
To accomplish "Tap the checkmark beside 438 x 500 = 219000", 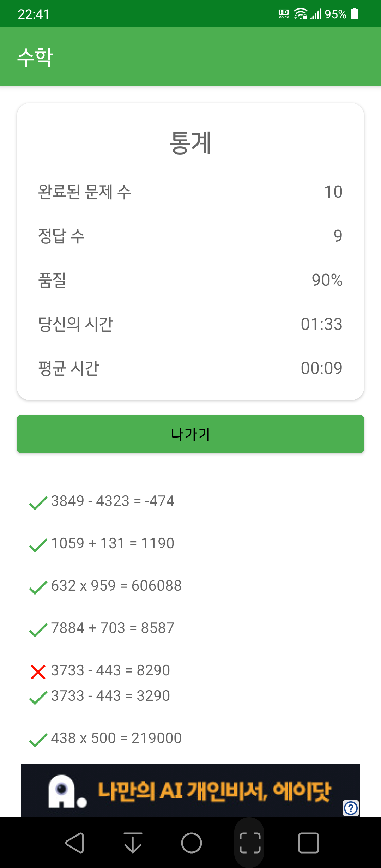I will click(x=38, y=740).
